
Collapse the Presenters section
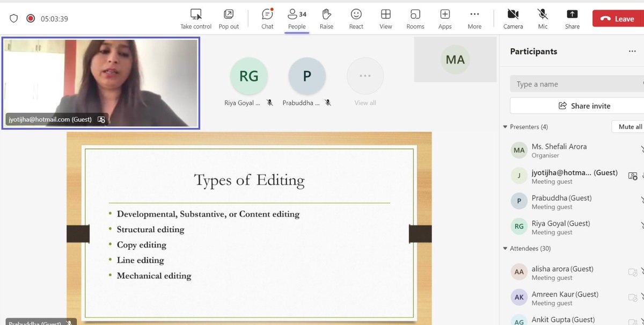point(504,127)
